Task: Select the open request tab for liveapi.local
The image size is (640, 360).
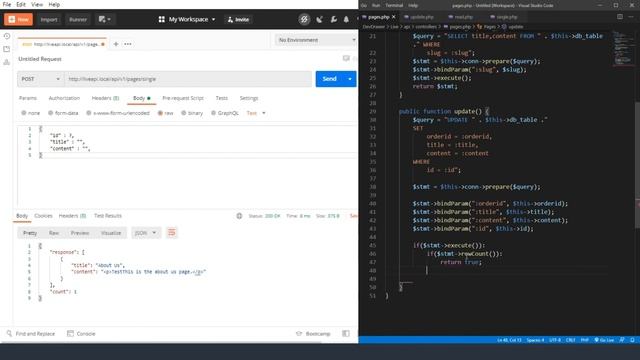Action: pos(63,44)
